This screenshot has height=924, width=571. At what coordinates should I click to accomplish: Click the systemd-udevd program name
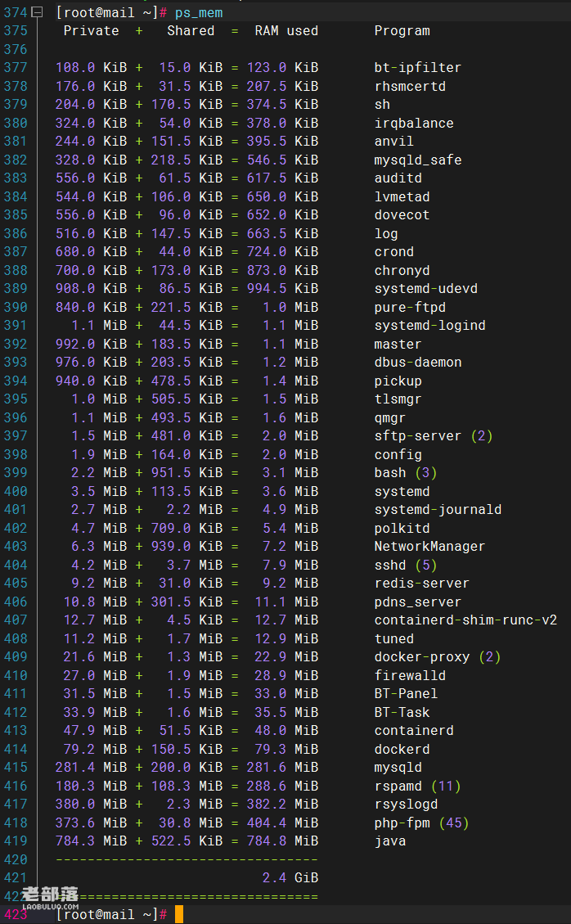[x=426, y=288]
